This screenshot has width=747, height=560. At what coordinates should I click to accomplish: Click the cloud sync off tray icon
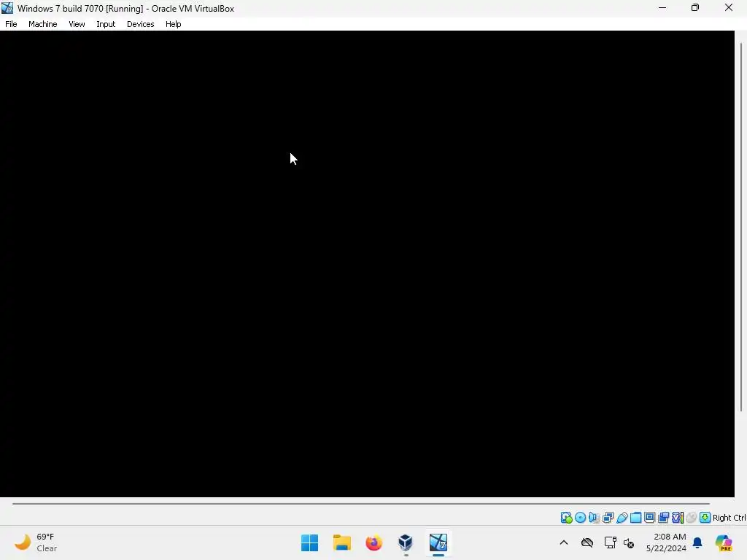pyautogui.click(x=587, y=542)
